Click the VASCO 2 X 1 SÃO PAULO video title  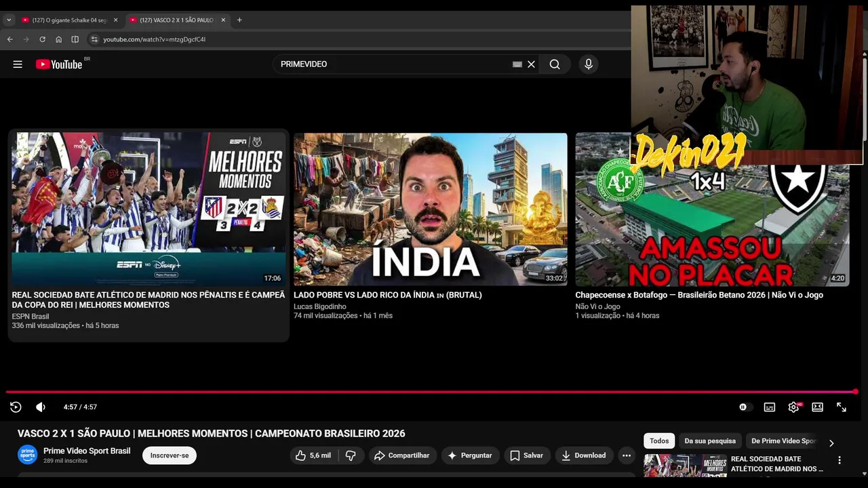[x=212, y=434]
